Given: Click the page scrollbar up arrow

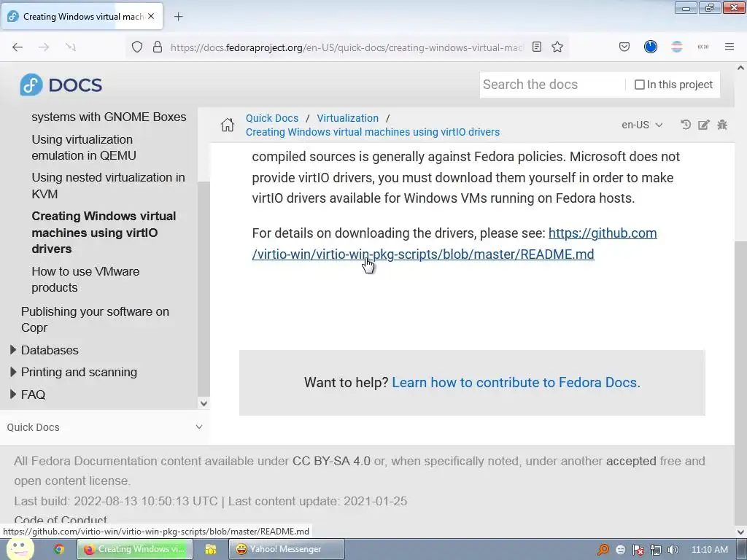Looking at the screenshot, I should tap(741, 68).
